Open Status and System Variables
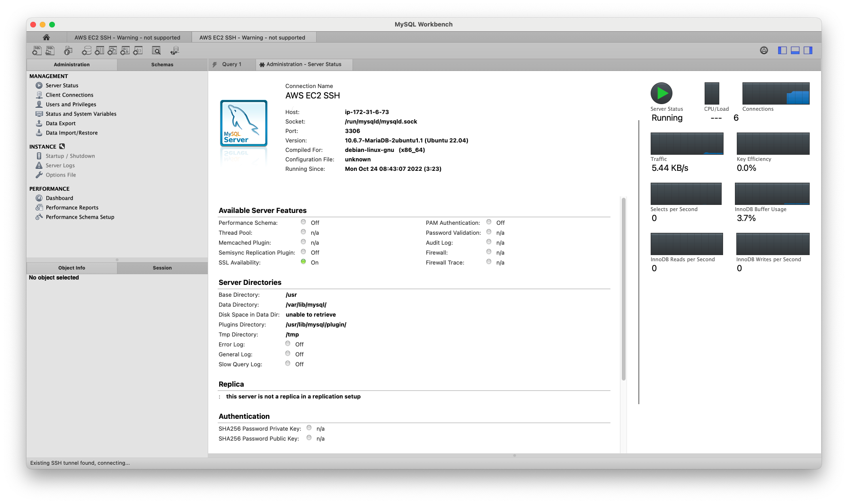The height and width of the screenshot is (504, 848). coord(81,114)
